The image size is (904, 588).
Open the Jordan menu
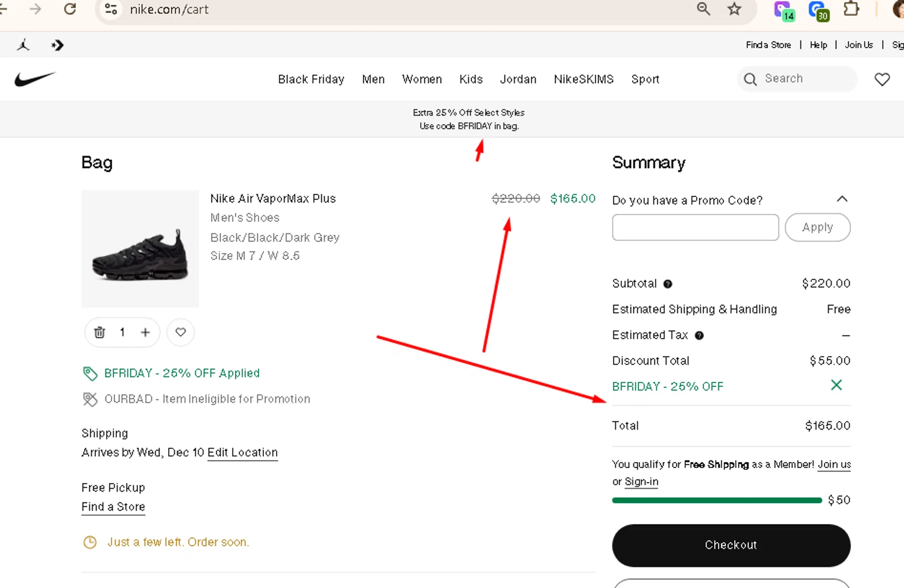pyautogui.click(x=518, y=79)
